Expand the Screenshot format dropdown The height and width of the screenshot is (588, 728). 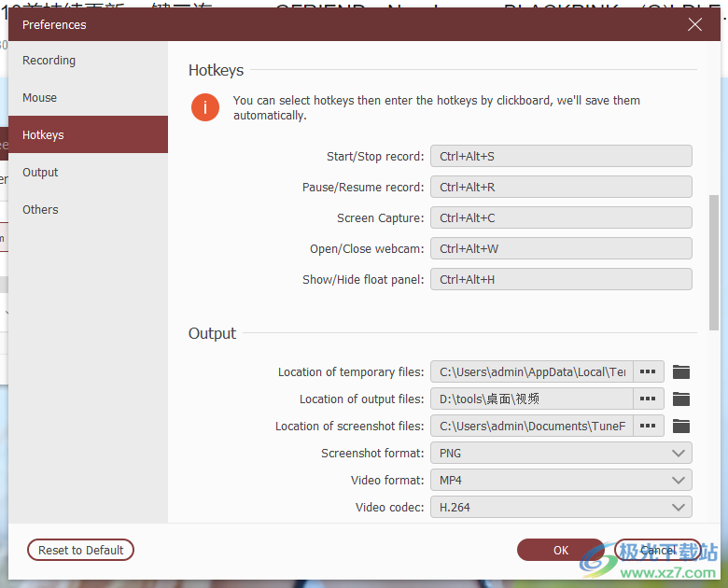coord(561,454)
